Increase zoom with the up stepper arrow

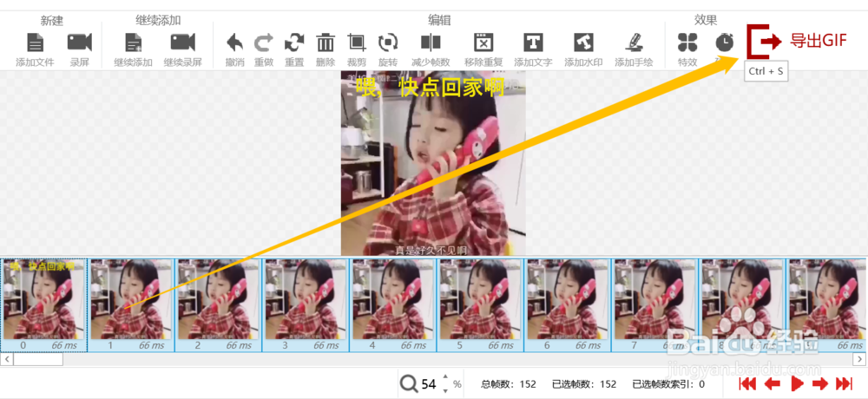(445, 376)
